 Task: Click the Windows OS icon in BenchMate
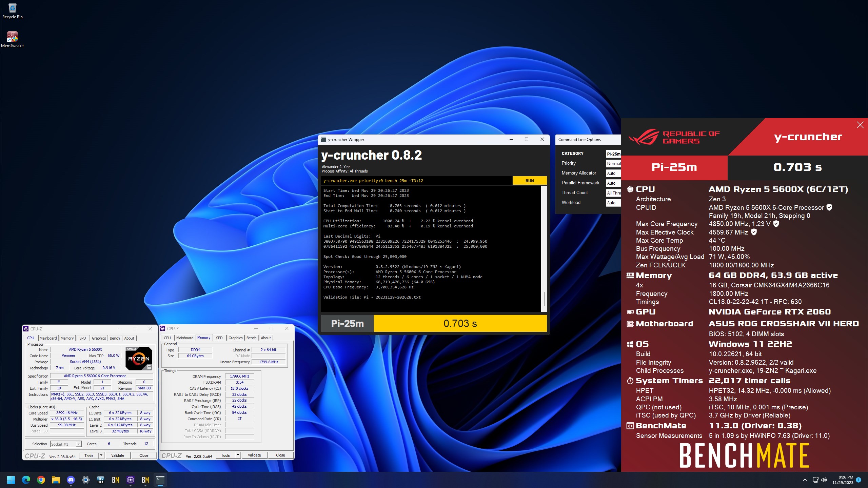click(630, 344)
